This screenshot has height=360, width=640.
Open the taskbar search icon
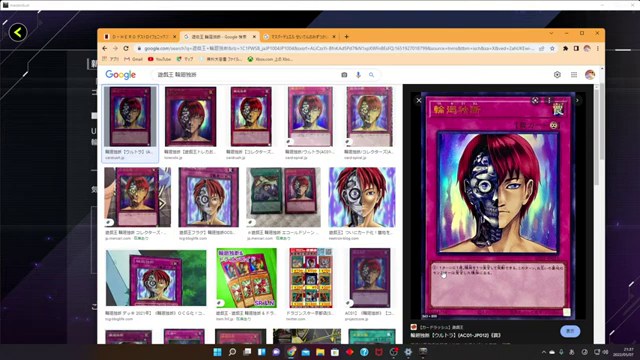tap(232, 352)
